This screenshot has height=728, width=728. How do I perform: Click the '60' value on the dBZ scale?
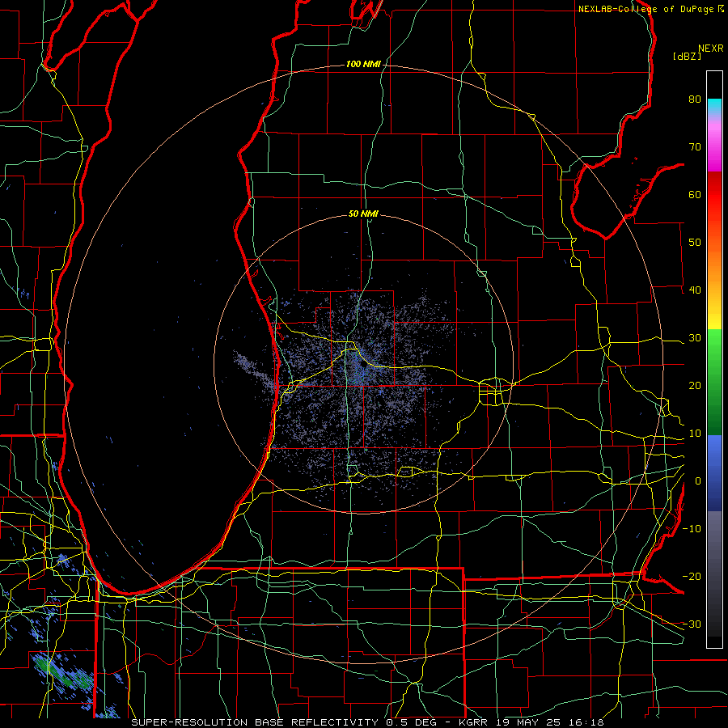pyautogui.click(x=695, y=194)
